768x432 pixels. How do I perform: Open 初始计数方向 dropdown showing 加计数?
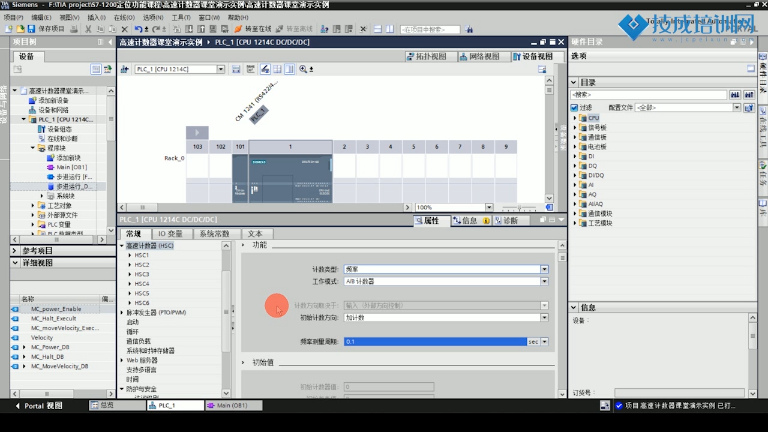pos(544,317)
